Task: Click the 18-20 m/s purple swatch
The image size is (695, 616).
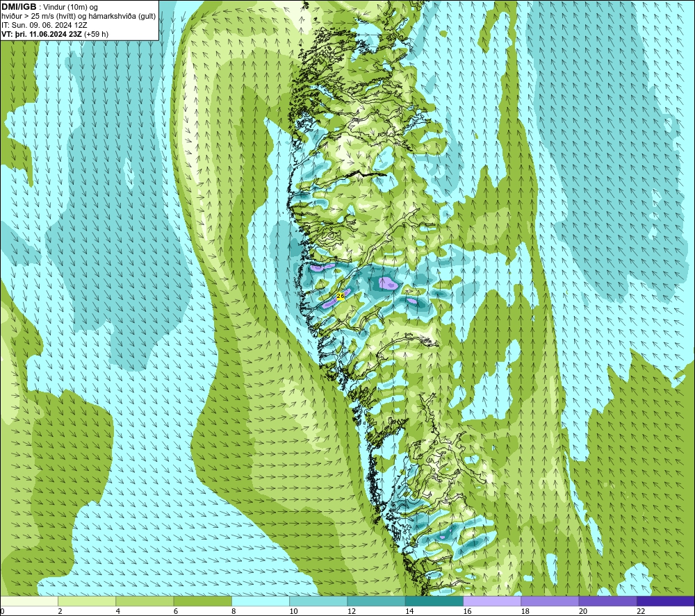Action: point(550,601)
